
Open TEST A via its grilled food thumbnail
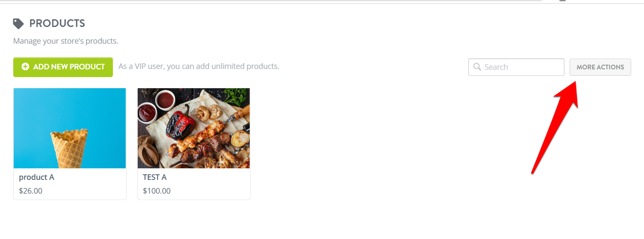click(194, 128)
